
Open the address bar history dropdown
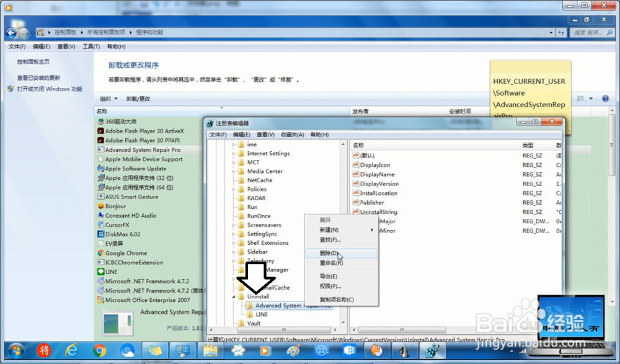551,32
